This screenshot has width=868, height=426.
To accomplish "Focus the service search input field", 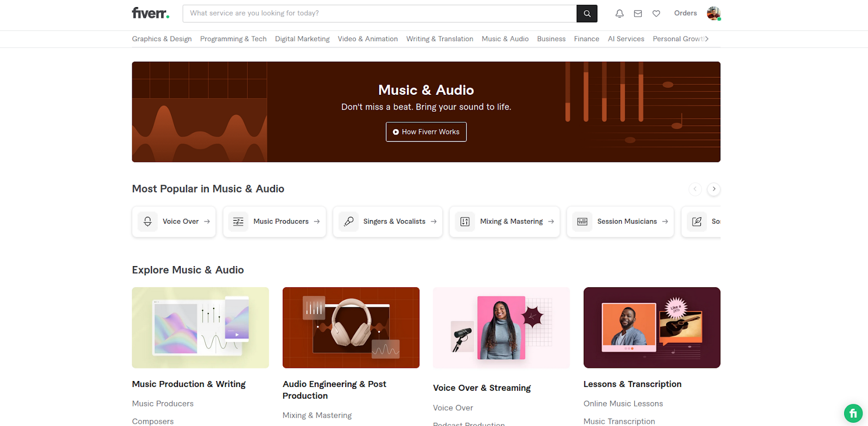I will pyautogui.click(x=380, y=14).
